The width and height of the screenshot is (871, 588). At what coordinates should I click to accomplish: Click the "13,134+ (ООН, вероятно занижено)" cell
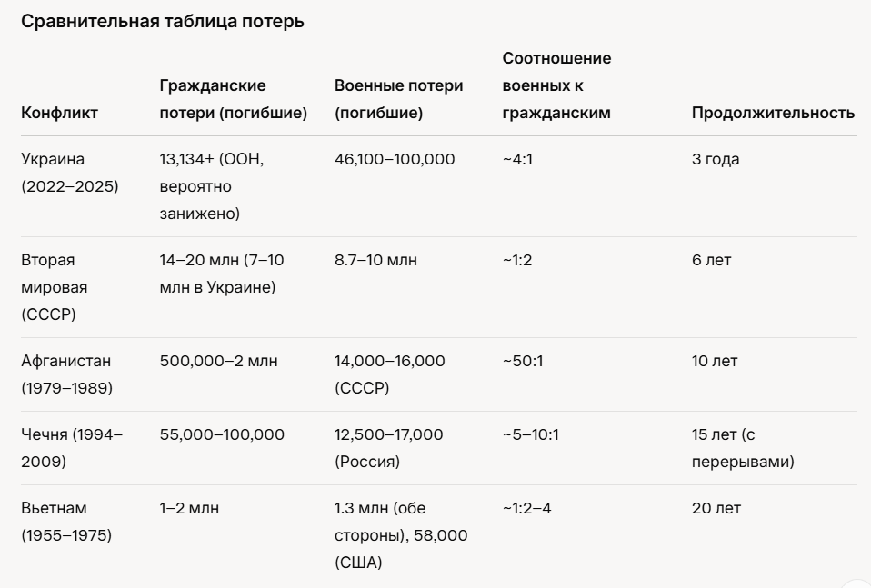tap(213, 186)
